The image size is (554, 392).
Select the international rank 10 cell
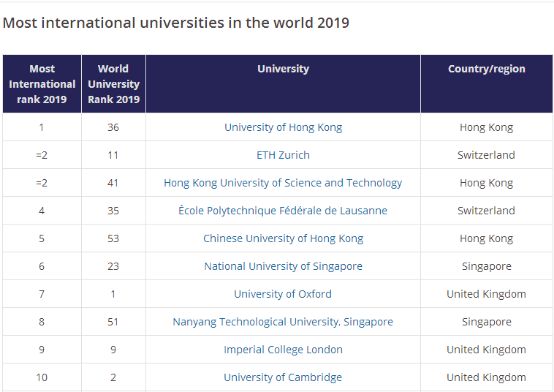pos(42,378)
